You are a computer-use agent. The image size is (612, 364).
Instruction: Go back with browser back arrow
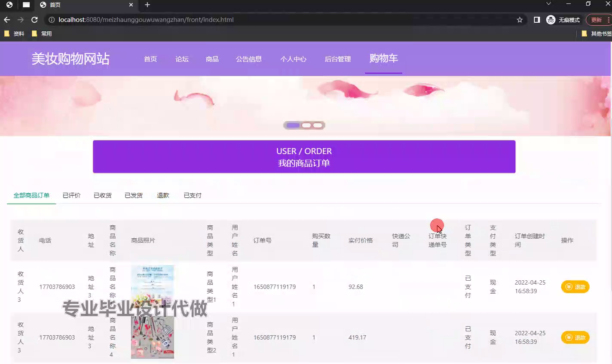pos(7,20)
